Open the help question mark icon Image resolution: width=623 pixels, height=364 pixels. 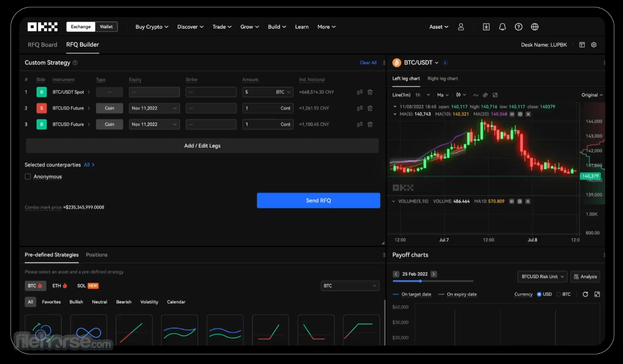click(518, 27)
